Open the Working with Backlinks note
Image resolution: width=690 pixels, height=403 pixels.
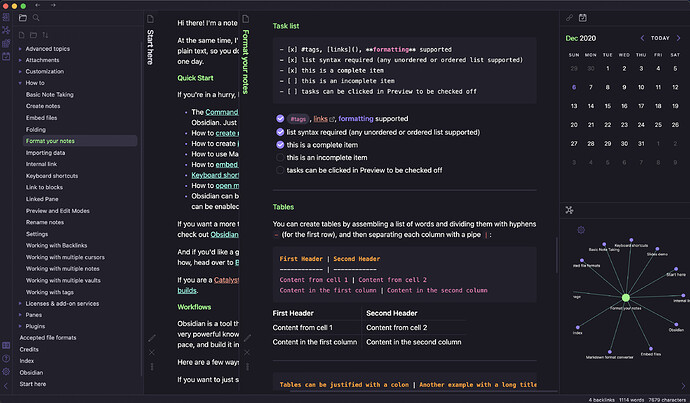(x=56, y=245)
